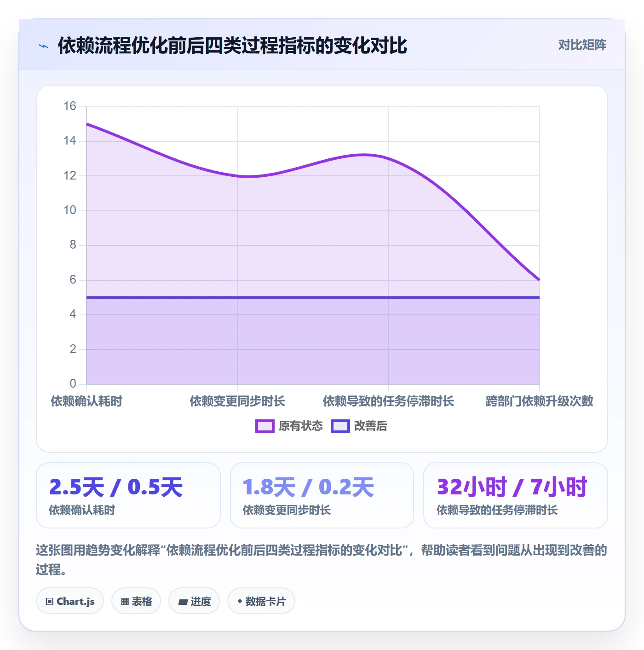The image size is (644, 650).
Task: Click the 数据卡片 chip diamond icon
Action: coord(240,601)
